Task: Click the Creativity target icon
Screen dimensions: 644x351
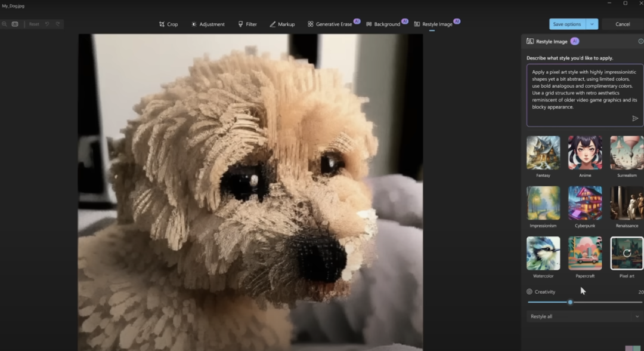Action: [530, 292]
